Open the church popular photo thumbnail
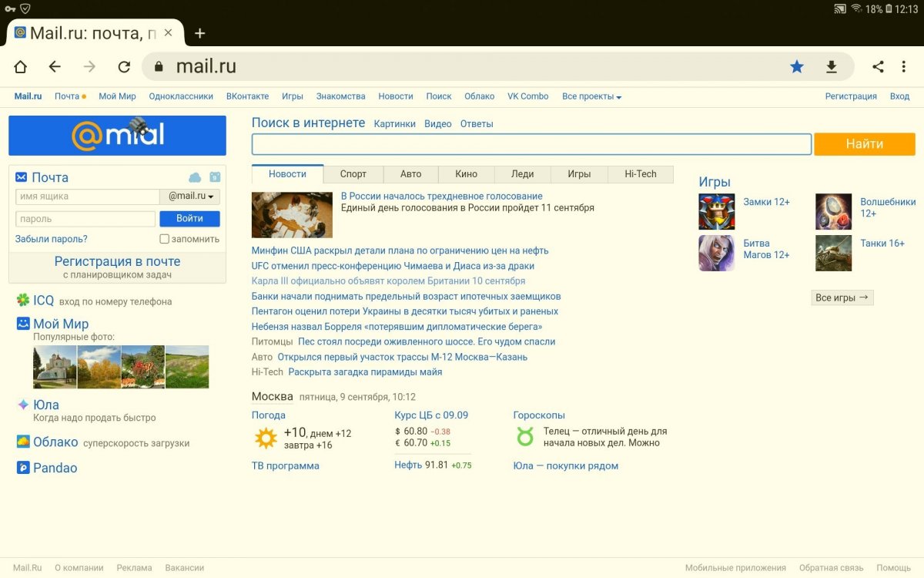The image size is (924, 578). coord(55,367)
